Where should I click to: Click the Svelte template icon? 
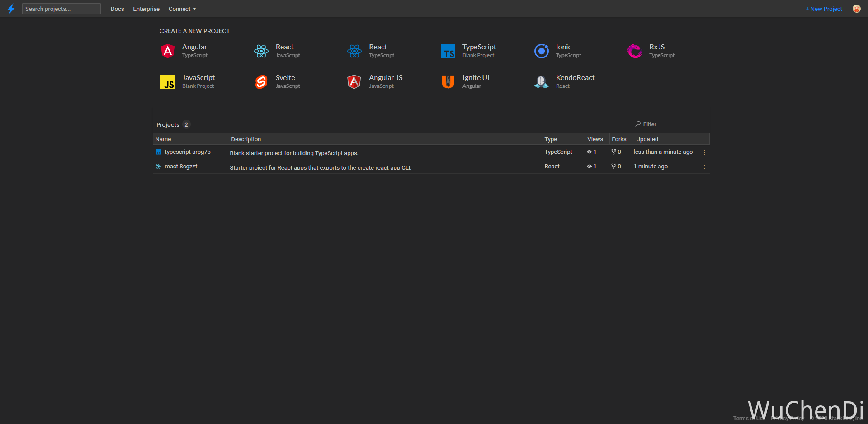[261, 82]
